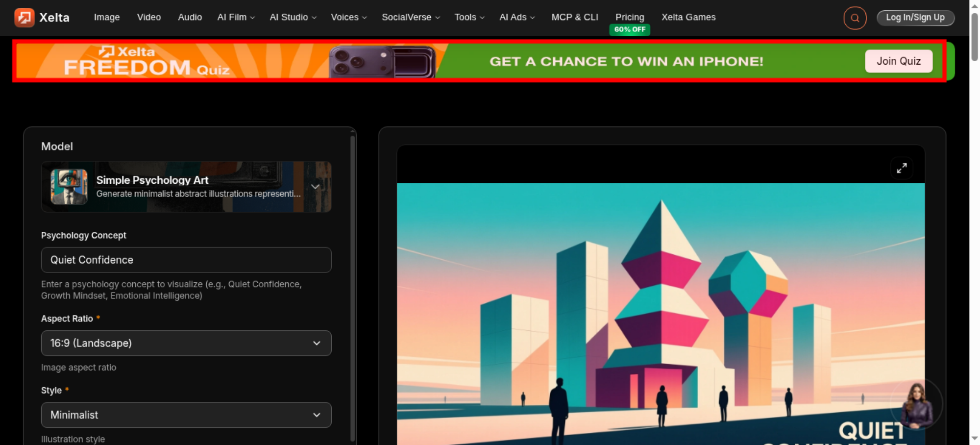Viewport: 980px width, 445px height.
Task: Expand the Voices menu
Action: [x=348, y=17]
